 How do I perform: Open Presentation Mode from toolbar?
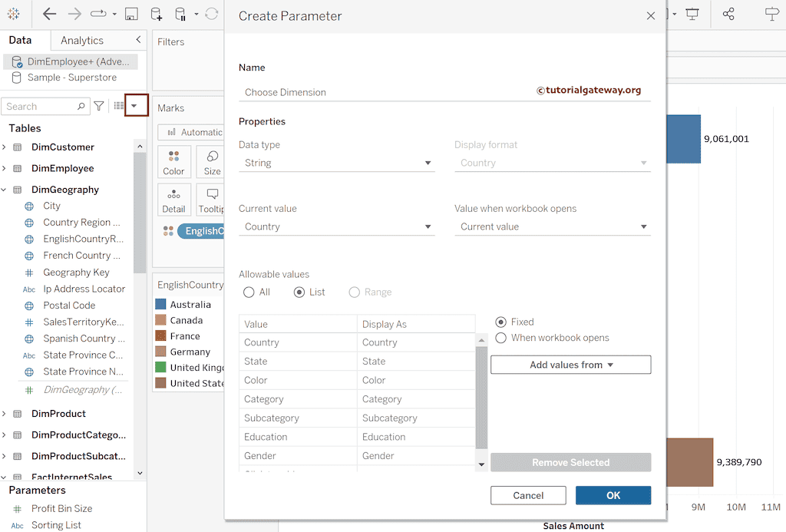click(692, 14)
